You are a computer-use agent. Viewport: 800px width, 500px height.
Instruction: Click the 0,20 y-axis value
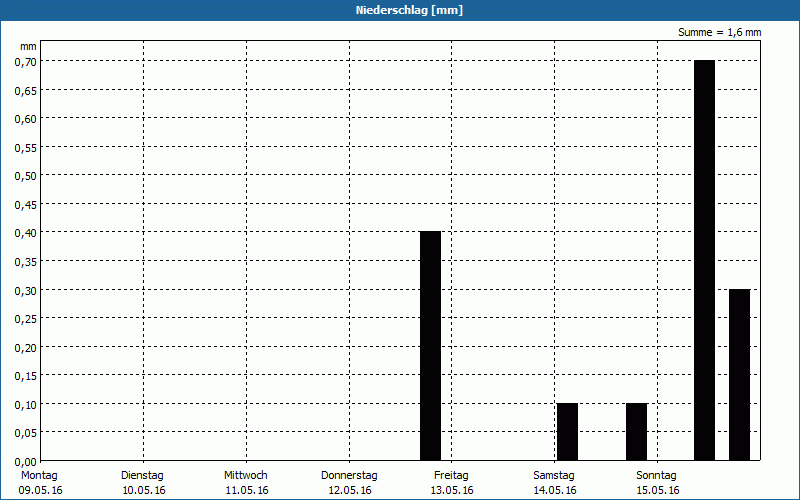click(x=26, y=348)
